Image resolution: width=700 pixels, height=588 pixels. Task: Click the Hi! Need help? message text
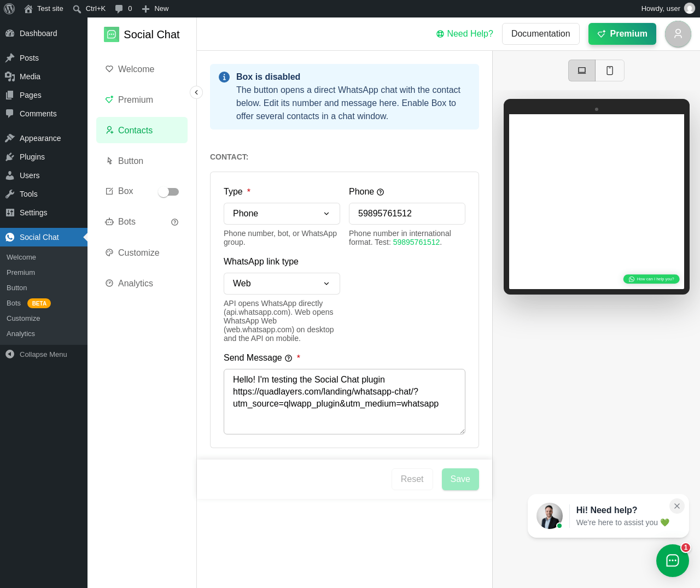607,510
